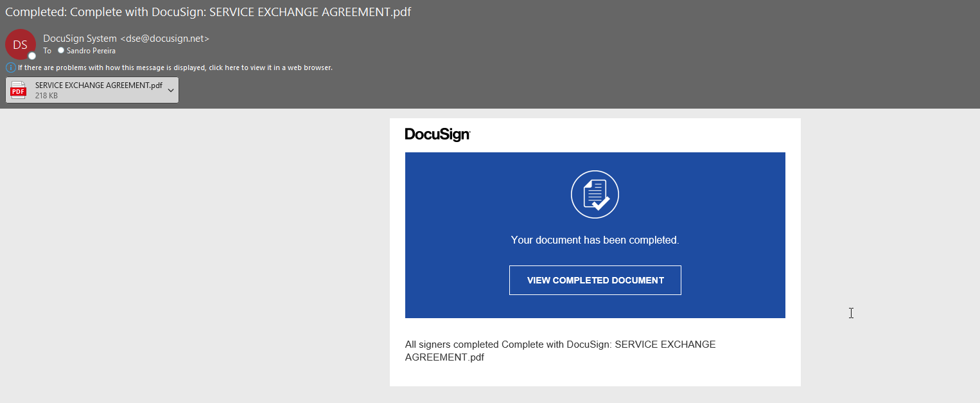Expand the SERVICE EXCHANGE AGREEMENT attachment dropdown arrow
The width and height of the screenshot is (980, 403).
pos(171,91)
